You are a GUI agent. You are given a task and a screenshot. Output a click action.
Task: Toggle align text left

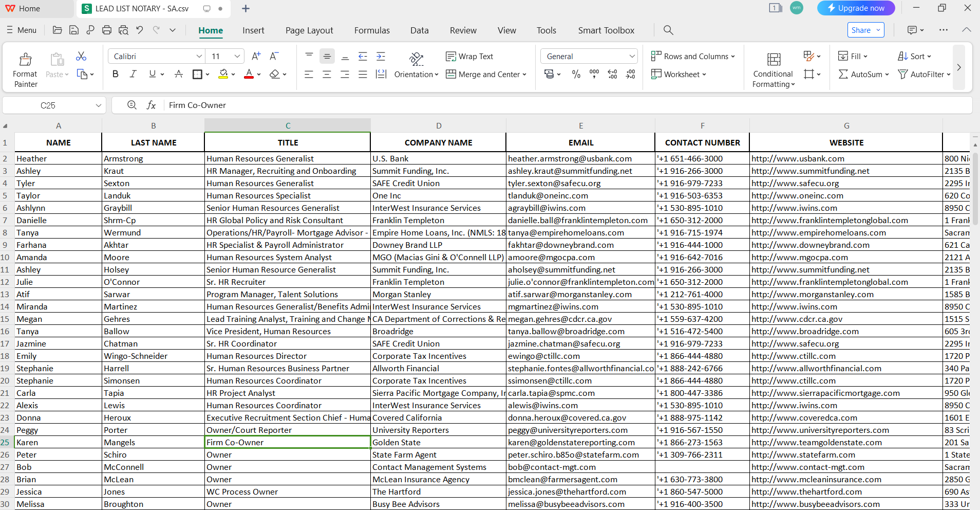coord(309,74)
